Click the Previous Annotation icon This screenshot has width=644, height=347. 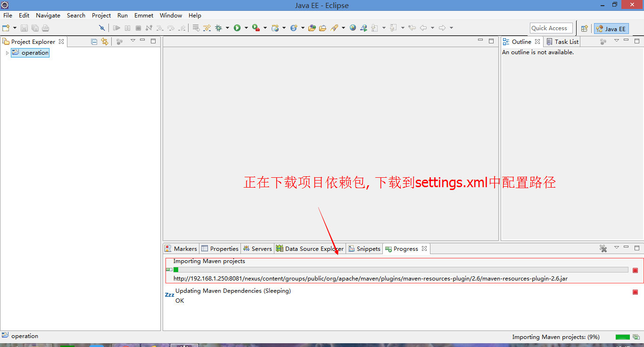pos(394,28)
